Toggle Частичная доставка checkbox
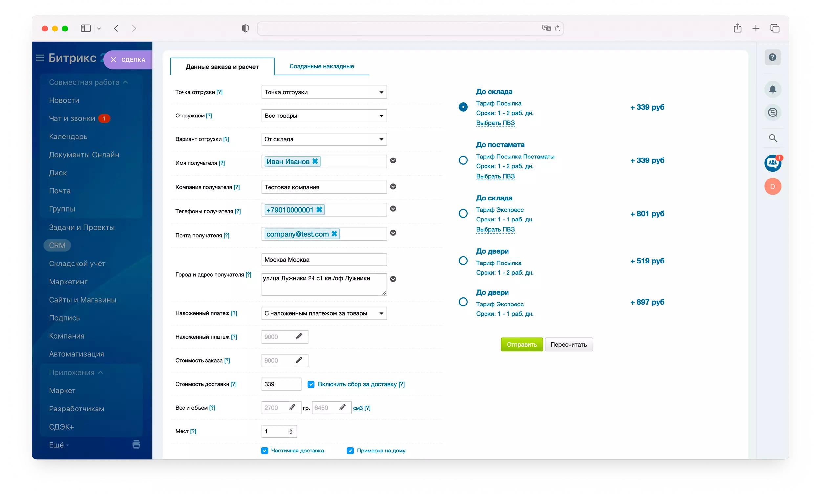The image size is (821, 504). (265, 451)
